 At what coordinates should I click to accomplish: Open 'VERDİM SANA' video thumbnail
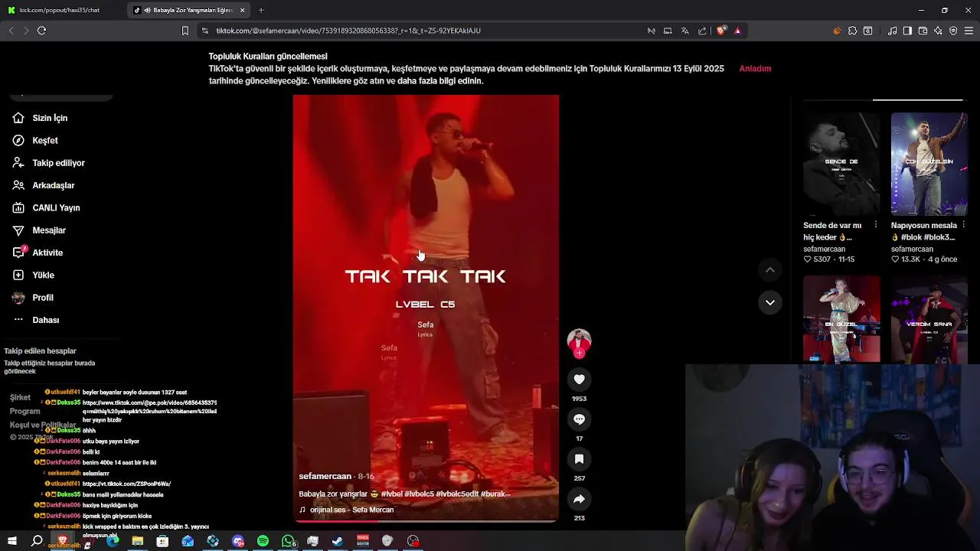click(x=929, y=319)
